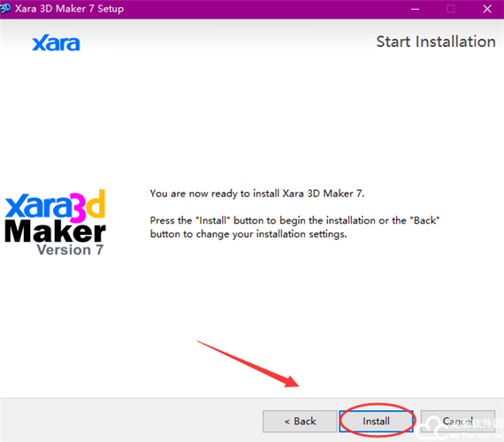Close the Xara 3D Maker Setup window
This screenshot has width=504, height=442.
click(487, 9)
